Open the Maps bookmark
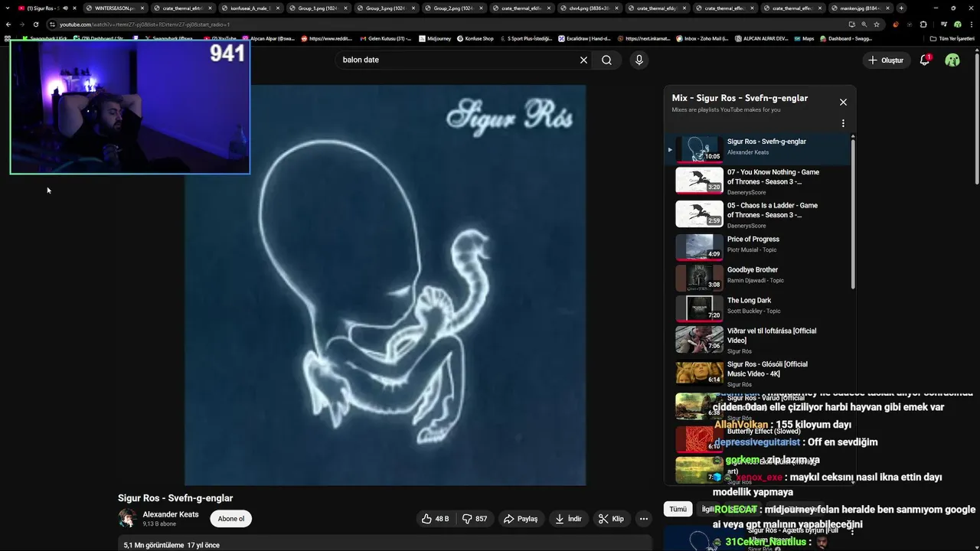This screenshot has width=980, height=551. click(803, 38)
